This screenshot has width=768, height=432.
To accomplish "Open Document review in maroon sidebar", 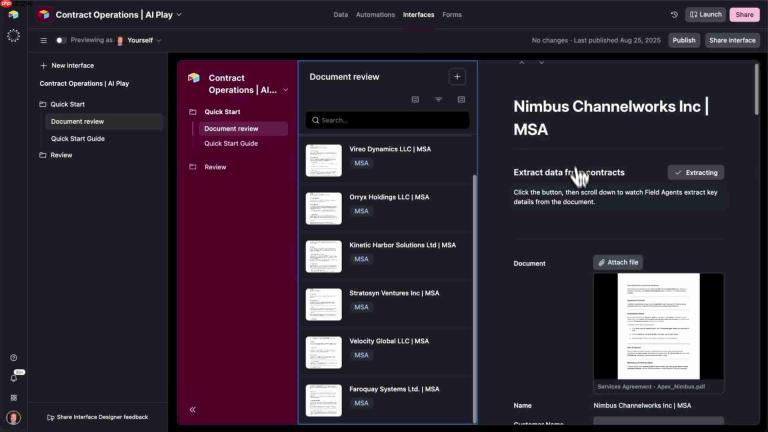I will [243, 128].
